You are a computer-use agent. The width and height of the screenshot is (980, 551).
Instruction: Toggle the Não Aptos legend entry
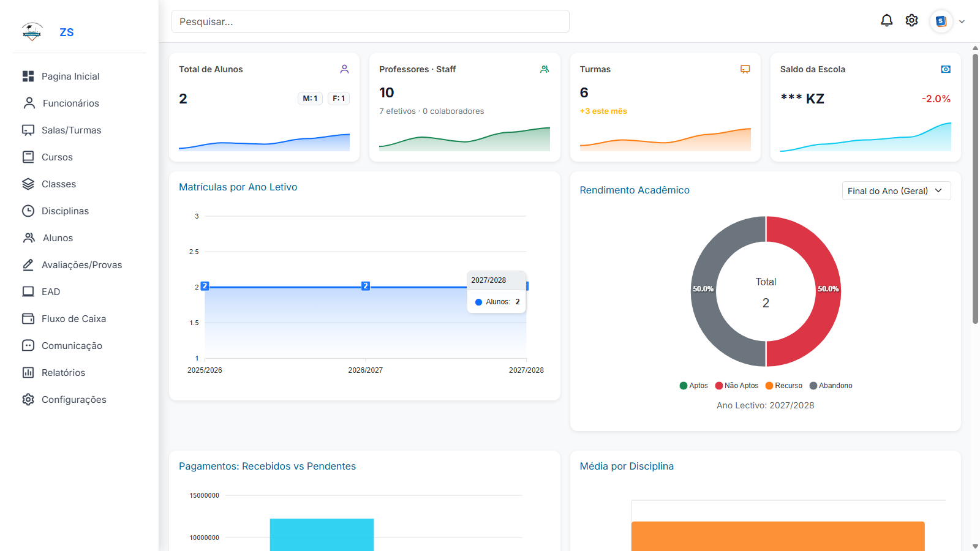pos(737,385)
